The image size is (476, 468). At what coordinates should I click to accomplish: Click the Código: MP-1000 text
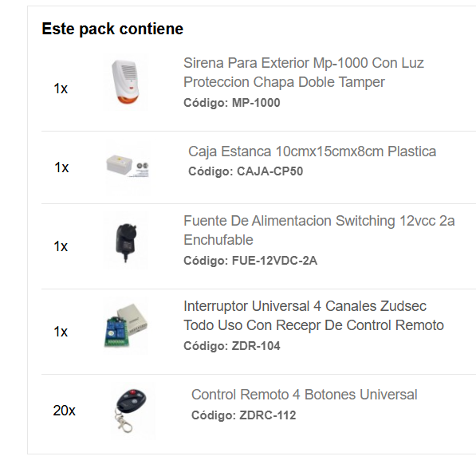[232, 103]
